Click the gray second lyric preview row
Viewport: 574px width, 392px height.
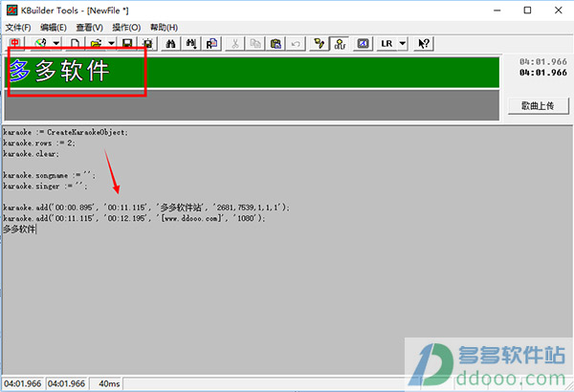pyautogui.click(x=252, y=105)
